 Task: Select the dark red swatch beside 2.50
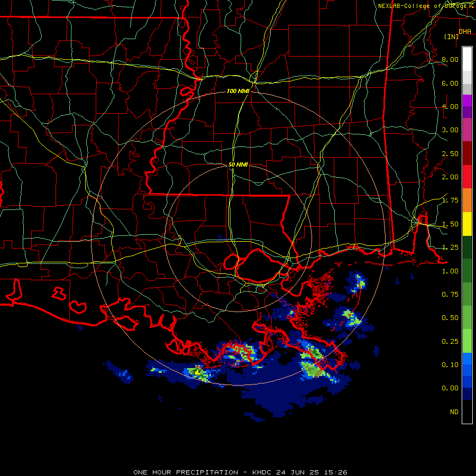tap(467, 153)
